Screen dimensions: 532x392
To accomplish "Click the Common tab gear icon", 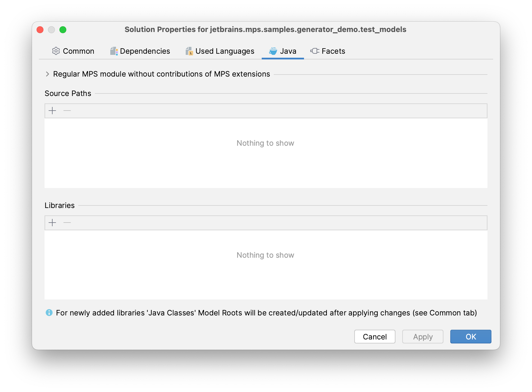I will (56, 51).
